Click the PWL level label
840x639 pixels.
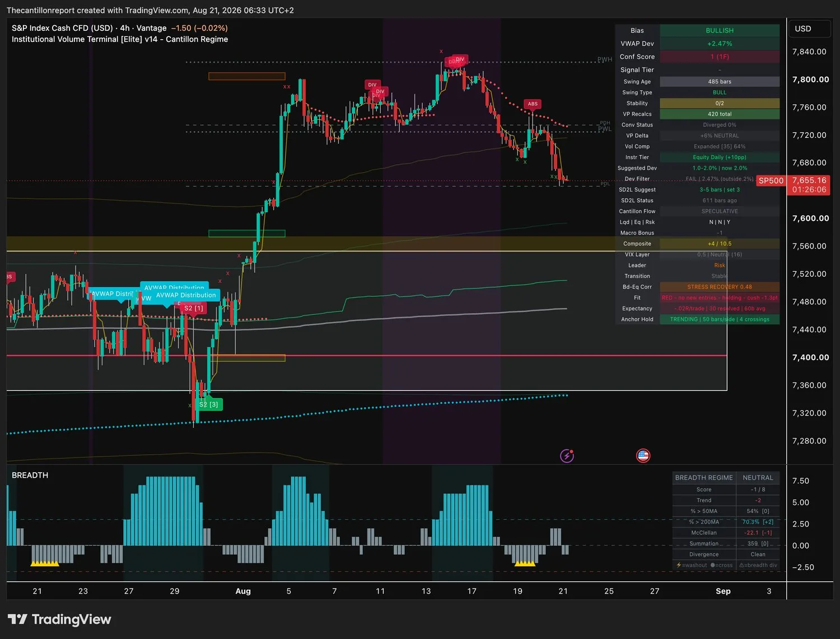pos(605,129)
